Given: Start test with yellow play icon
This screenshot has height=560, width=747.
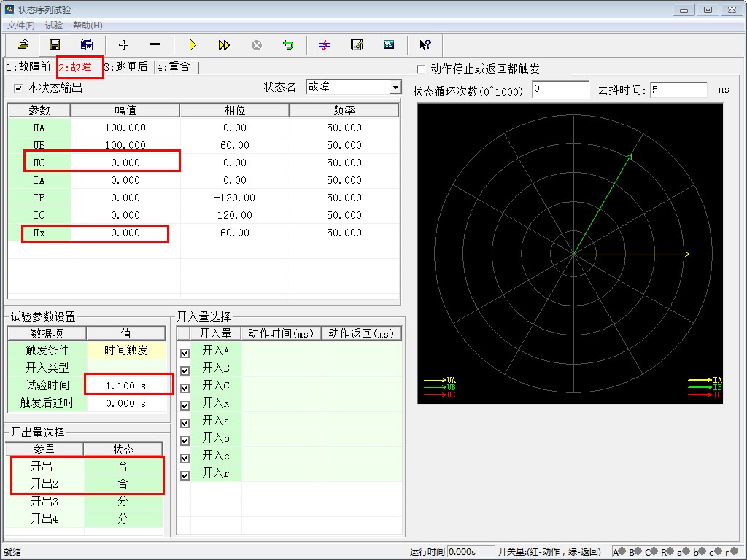Looking at the screenshot, I should (x=193, y=44).
